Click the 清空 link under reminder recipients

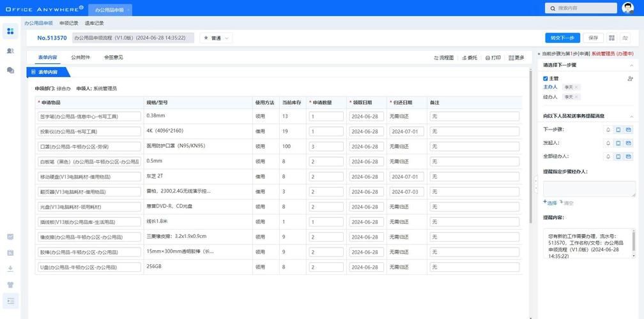click(x=566, y=202)
